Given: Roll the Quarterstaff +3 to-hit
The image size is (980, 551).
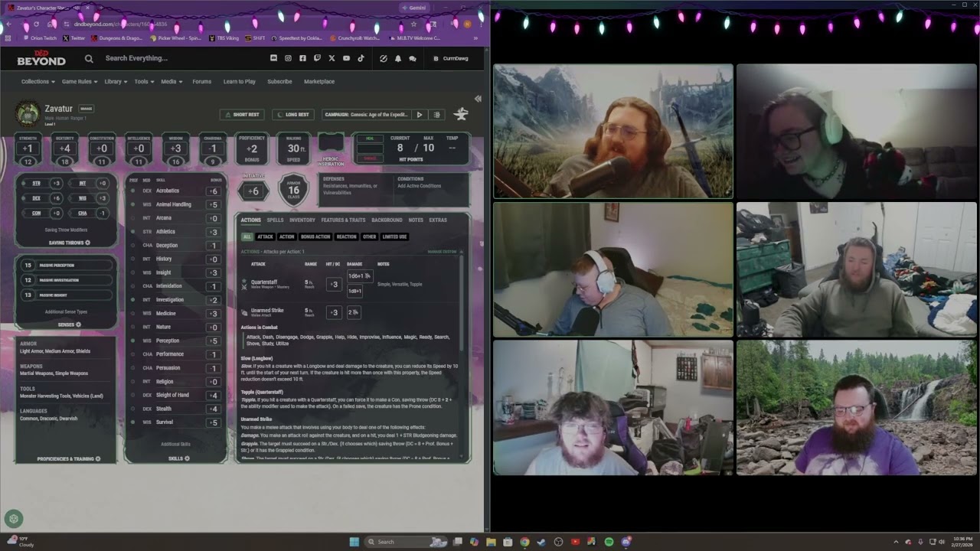Looking at the screenshot, I should click(x=334, y=284).
